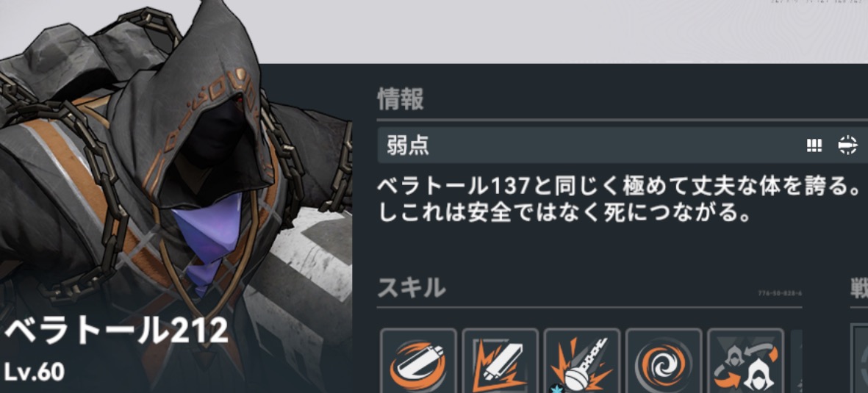Click the hooded enemy's purple mask
This screenshot has width=868, height=393.
[x=206, y=239]
